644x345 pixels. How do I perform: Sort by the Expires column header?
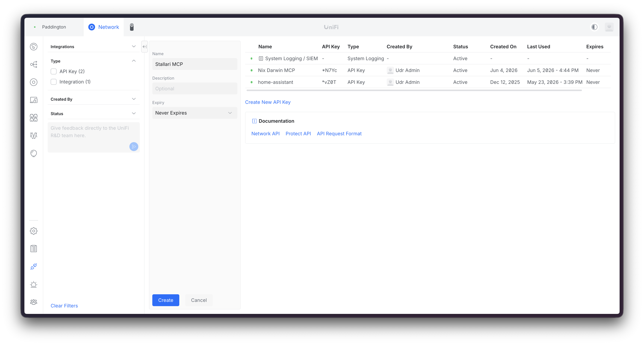pyautogui.click(x=594, y=47)
